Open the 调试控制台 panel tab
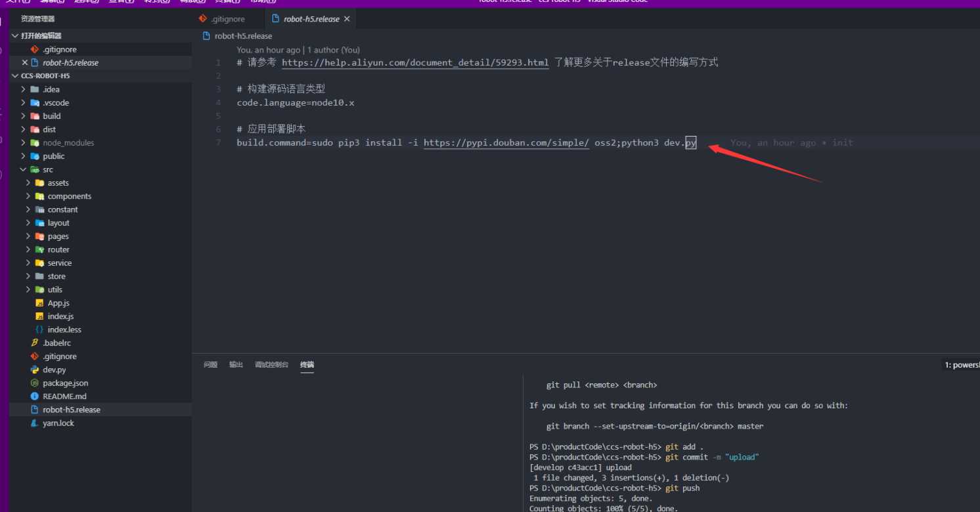980x512 pixels. [x=271, y=365]
